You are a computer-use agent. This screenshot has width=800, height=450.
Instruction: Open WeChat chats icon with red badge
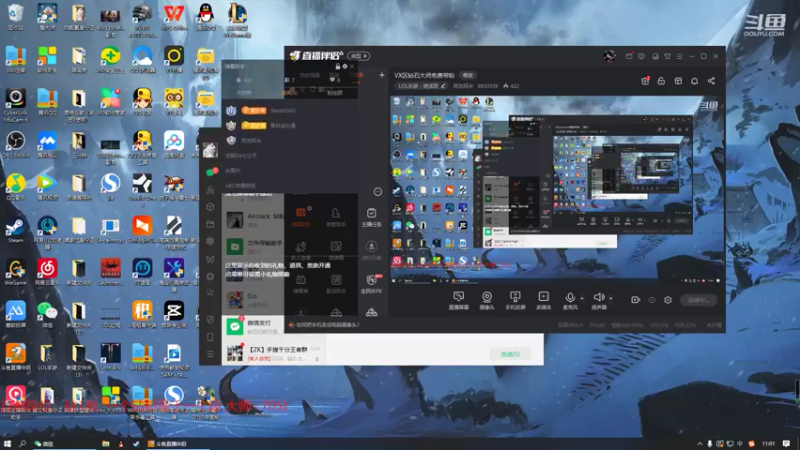coord(211,172)
